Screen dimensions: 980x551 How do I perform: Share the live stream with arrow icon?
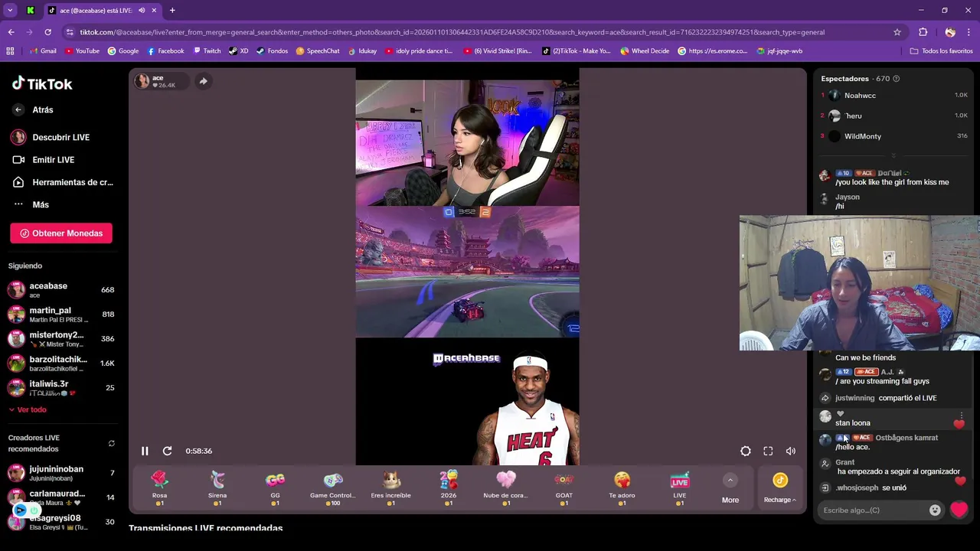pyautogui.click(x=203, y=81)
